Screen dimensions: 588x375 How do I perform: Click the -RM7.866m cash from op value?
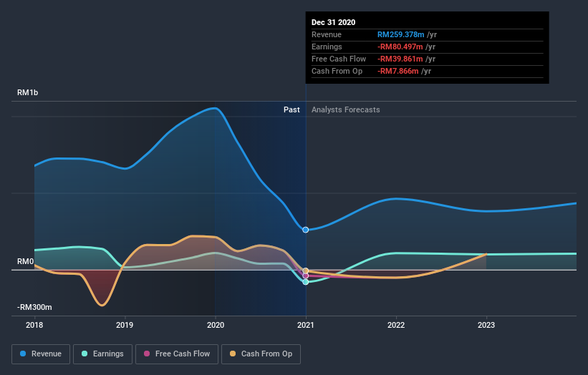coord(398,71)
